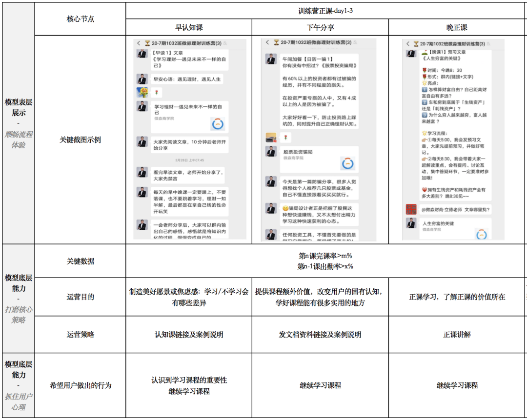Click the 认知课链接及案例说明 cell
527x420 pixels.
[189, 334]
